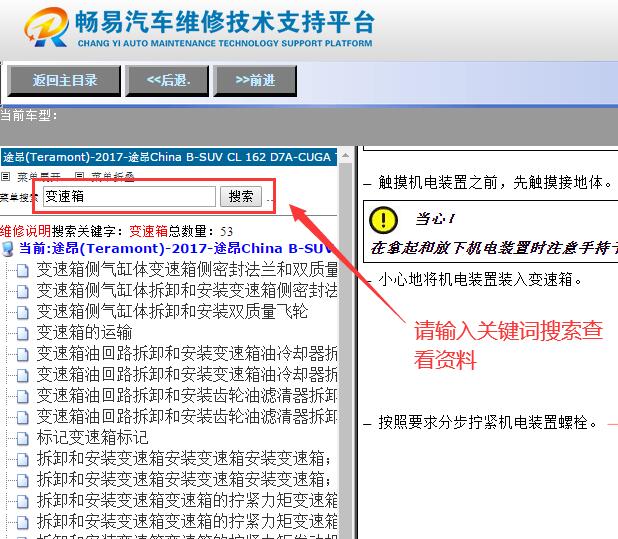Open 变速箱侧气缸体拆卸和安装变速箱侧密封法 entry
618x539 pixels.
(x=187, y=290)
